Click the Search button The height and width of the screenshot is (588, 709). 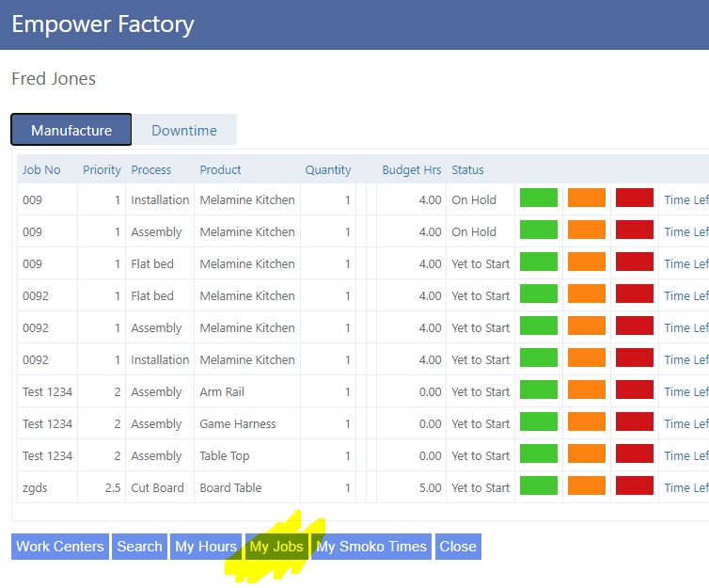[139, 547]
